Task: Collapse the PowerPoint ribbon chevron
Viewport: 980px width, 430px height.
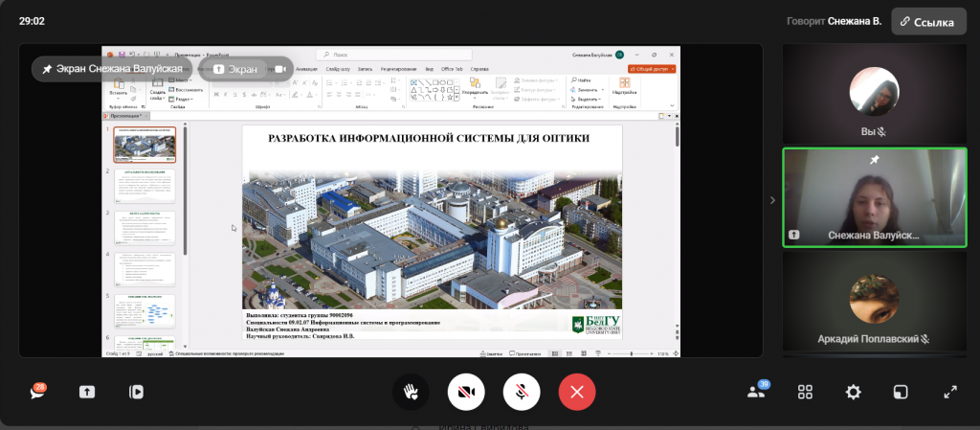Action: coord(673,105)
